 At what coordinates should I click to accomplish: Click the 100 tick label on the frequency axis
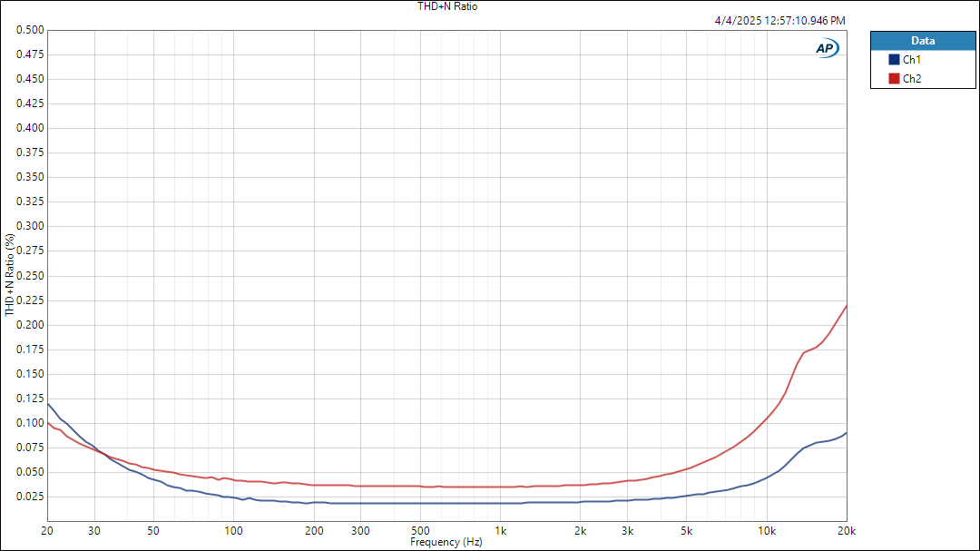[233, 530]
